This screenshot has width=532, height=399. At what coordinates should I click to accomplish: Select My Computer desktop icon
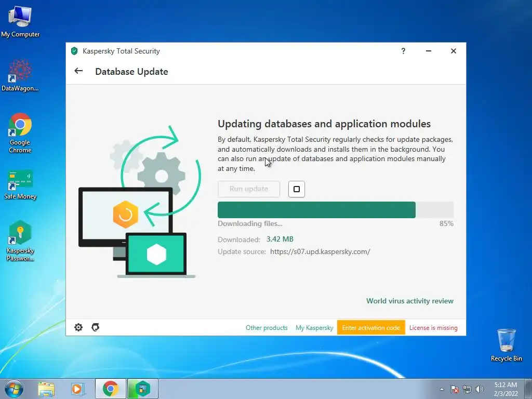20,21
